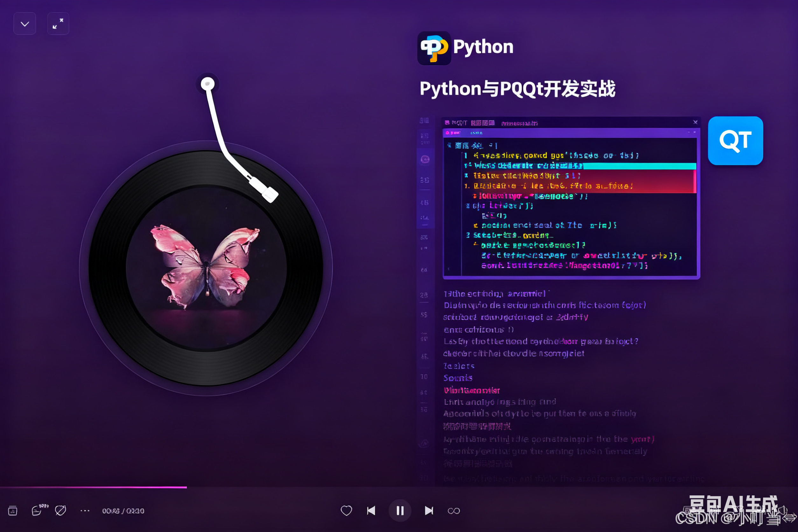
Task: Click the Python label beside the logo
Action: click(483, 47)
